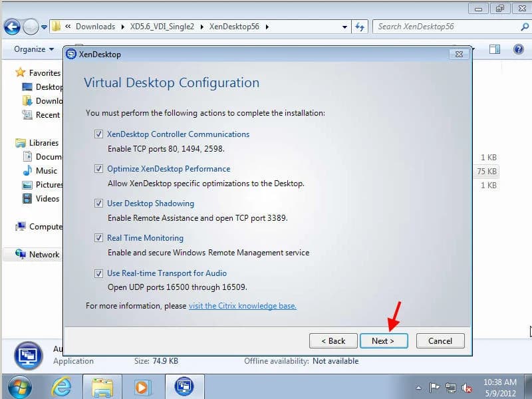Expand arrow after XenDesktop56 breadcrumb
Screen dimensions: 532x399
pos(267,27)
